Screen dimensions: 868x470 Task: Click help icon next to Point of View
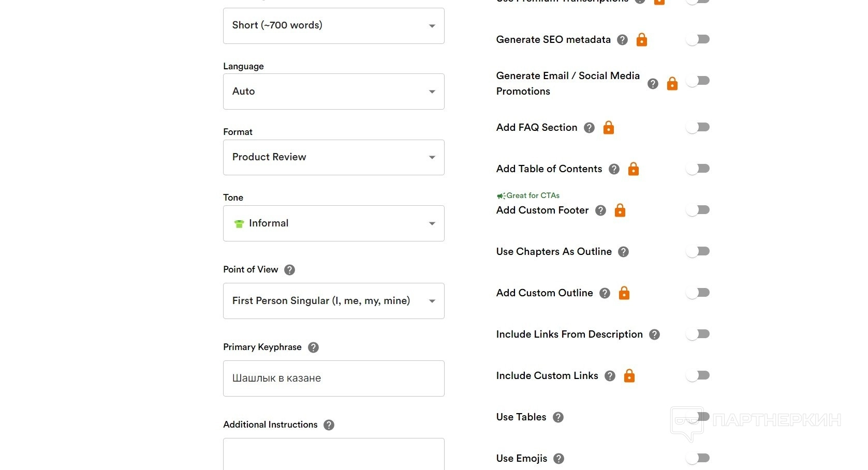click(x=290, y=270)
